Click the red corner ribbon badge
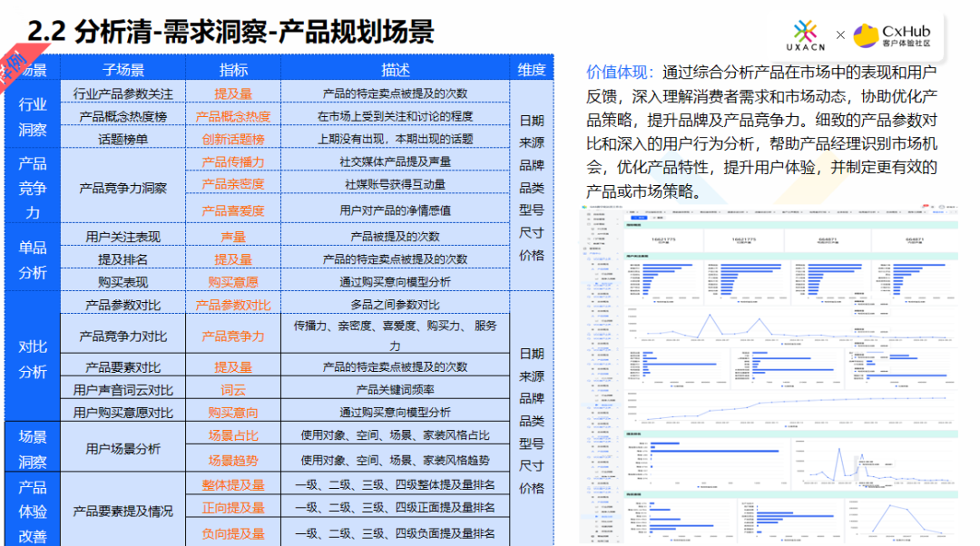The image size is (980, 546). 13,65
